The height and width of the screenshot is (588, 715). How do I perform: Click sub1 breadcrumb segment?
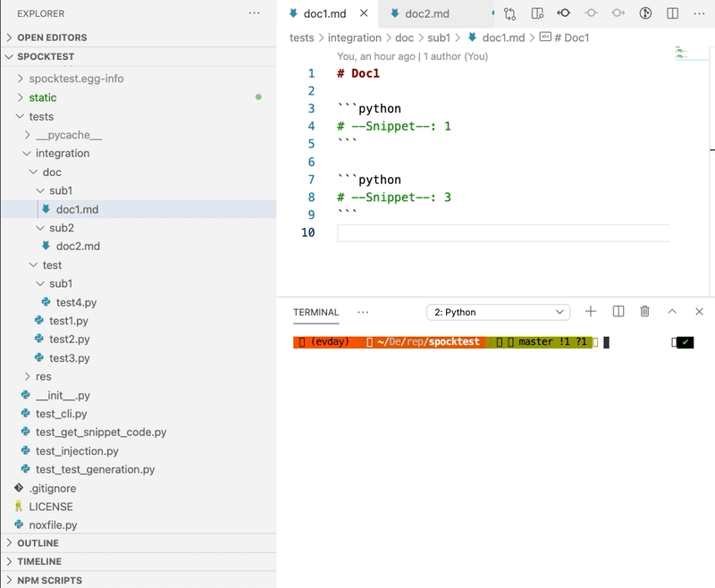(439, 38)
